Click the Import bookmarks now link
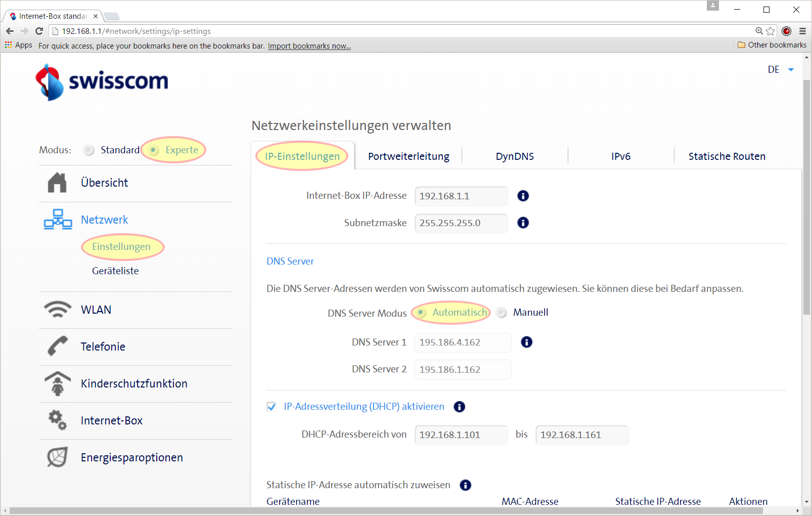 [x=309, y=46]
